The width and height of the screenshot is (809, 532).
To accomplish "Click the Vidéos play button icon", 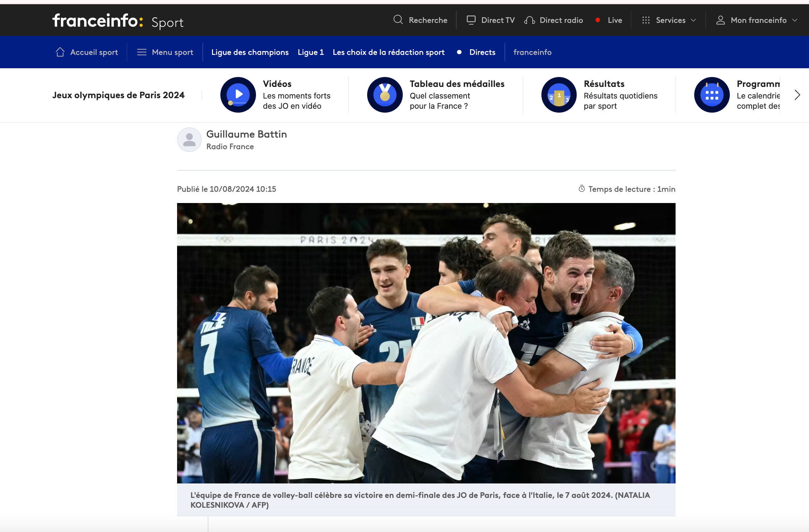I will (238, 95).
